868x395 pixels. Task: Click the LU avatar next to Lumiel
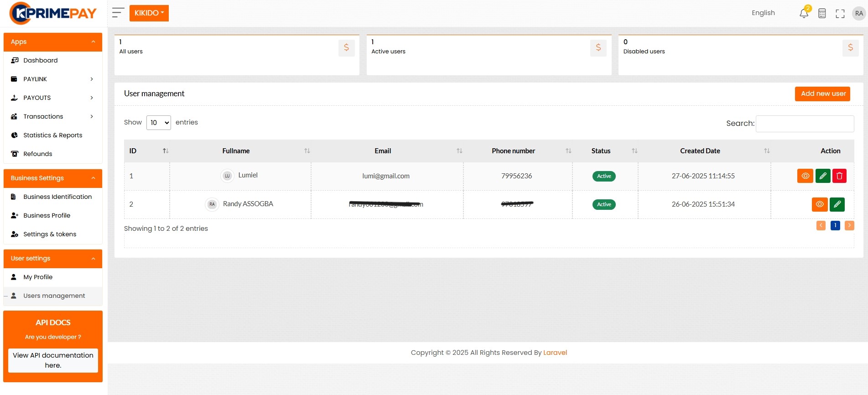[227, 176]
